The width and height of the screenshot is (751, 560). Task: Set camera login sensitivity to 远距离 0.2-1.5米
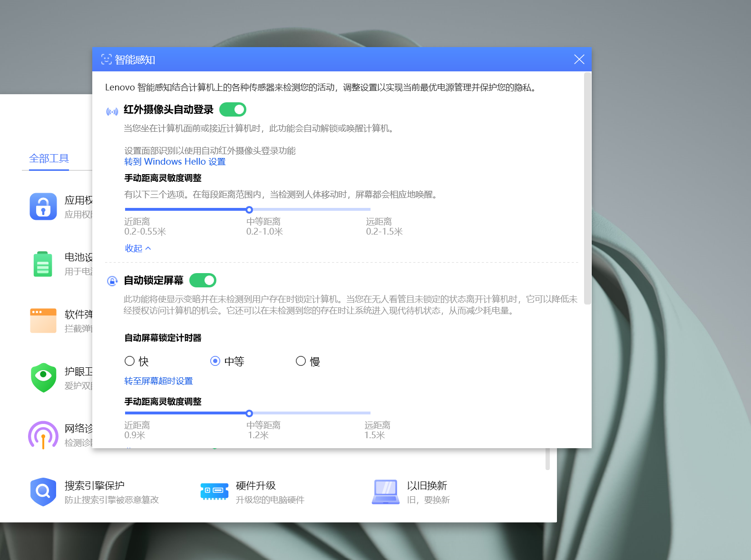click(x=370, y=209)
